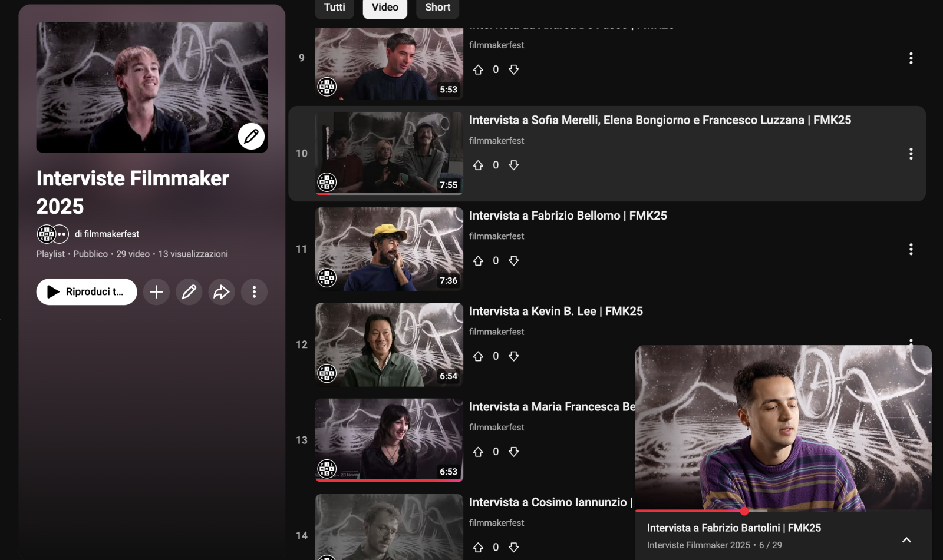Click the add videos plus icon
The image size is (943, 560).
pos(156,291)
